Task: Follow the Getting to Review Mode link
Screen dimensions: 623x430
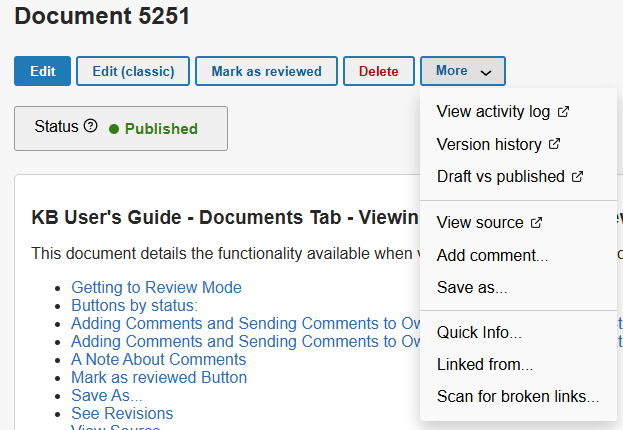Action: [156, 287]
